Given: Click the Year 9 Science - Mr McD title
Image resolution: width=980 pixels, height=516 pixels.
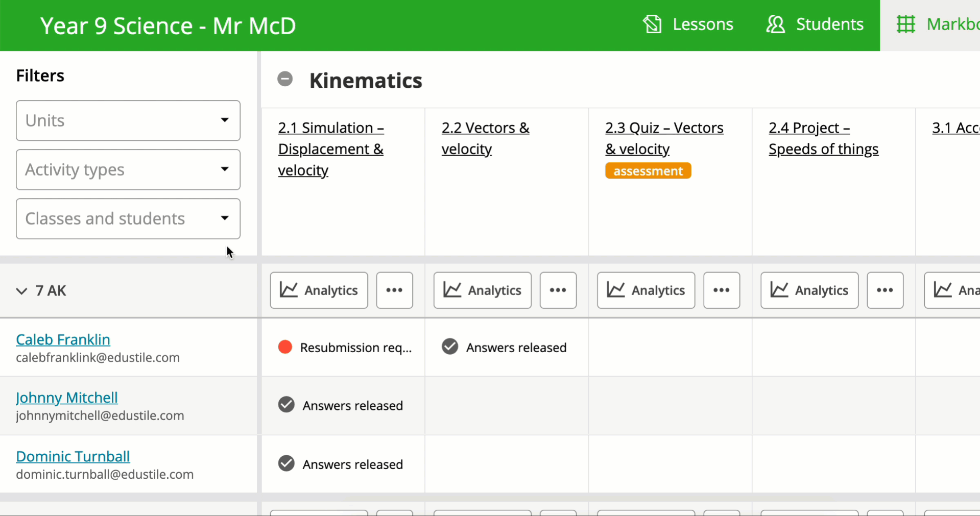Looking at the screenshot, I should 168,26.
